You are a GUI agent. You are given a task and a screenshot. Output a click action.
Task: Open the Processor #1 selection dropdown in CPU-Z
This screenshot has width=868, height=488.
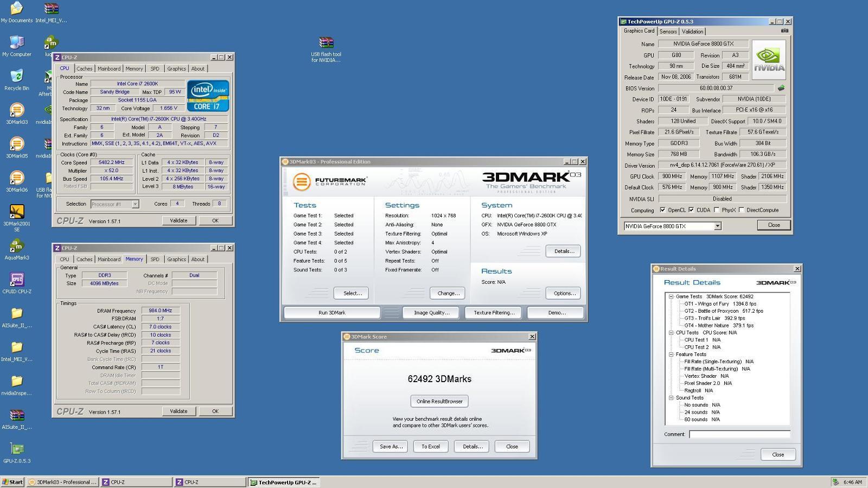[135, 204]
